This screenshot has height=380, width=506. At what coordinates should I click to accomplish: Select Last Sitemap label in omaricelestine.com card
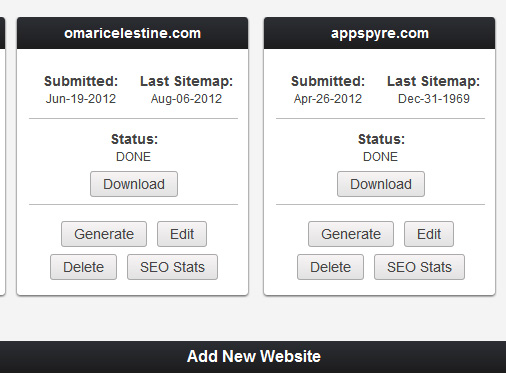click(186, 81)
